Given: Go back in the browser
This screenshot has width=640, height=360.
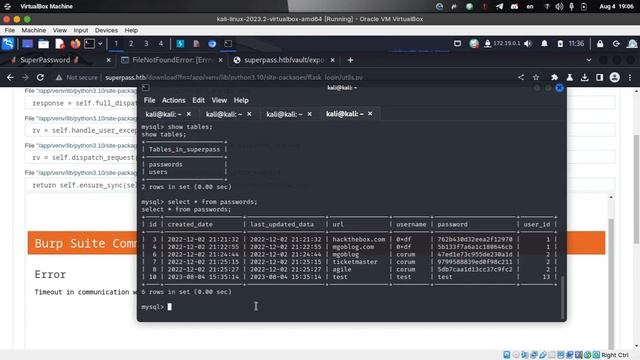Looking at the screenshot, I should [10, 77].
